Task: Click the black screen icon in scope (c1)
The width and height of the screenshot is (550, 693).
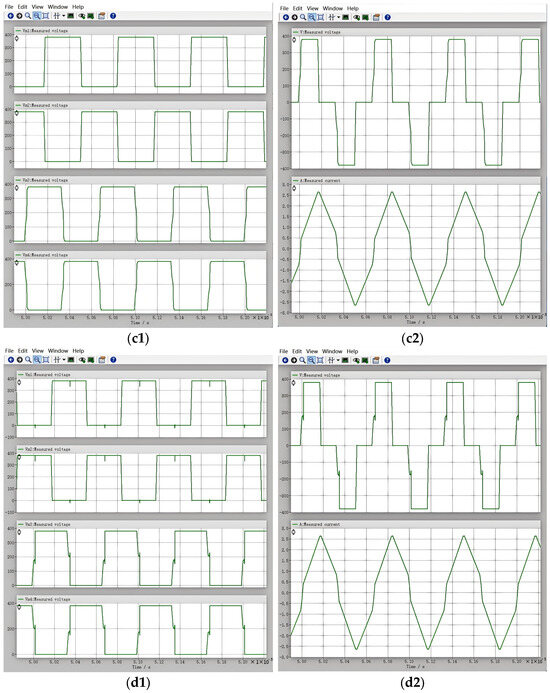Action: 70,15
